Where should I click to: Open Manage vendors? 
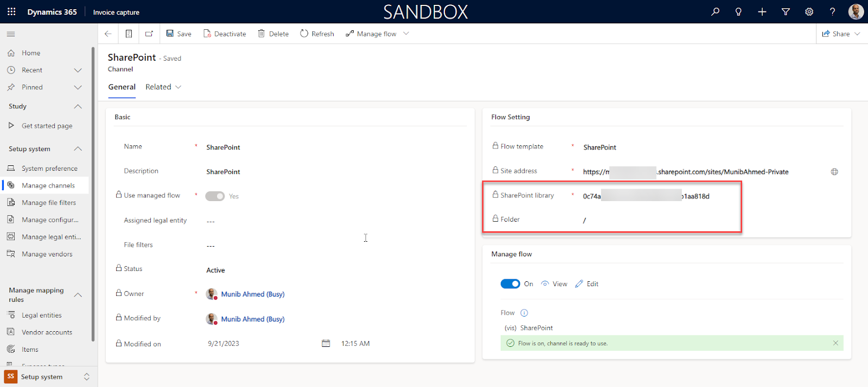pyautogui.click(x=47, y=254)
